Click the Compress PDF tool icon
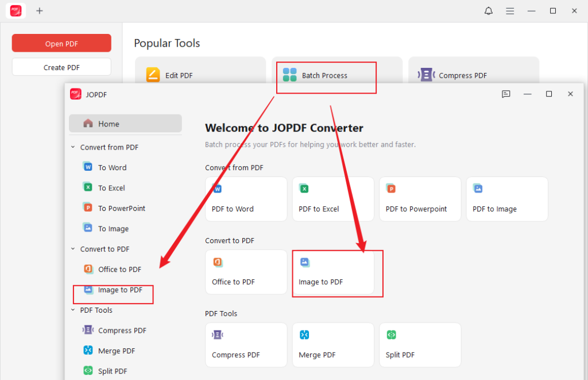Image resolution: width=588 pixels, height=380 pixels. (246, 344)
